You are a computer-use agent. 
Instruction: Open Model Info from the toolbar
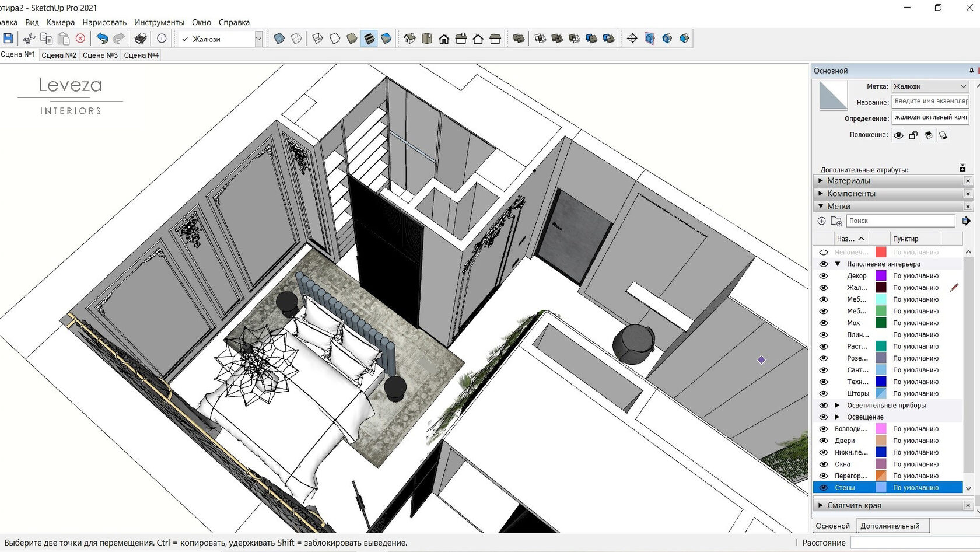point(162,39)
